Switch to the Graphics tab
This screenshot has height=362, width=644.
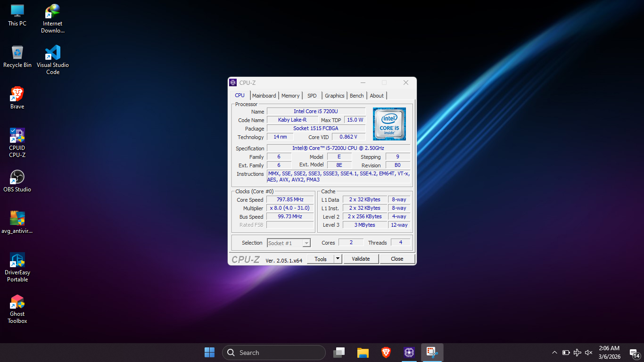click(x=335, y=96)
